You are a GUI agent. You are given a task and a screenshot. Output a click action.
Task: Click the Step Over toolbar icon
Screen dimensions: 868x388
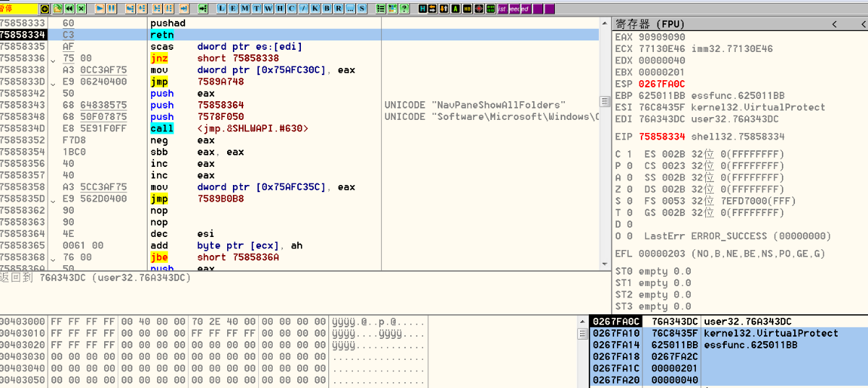pos(142,8)
